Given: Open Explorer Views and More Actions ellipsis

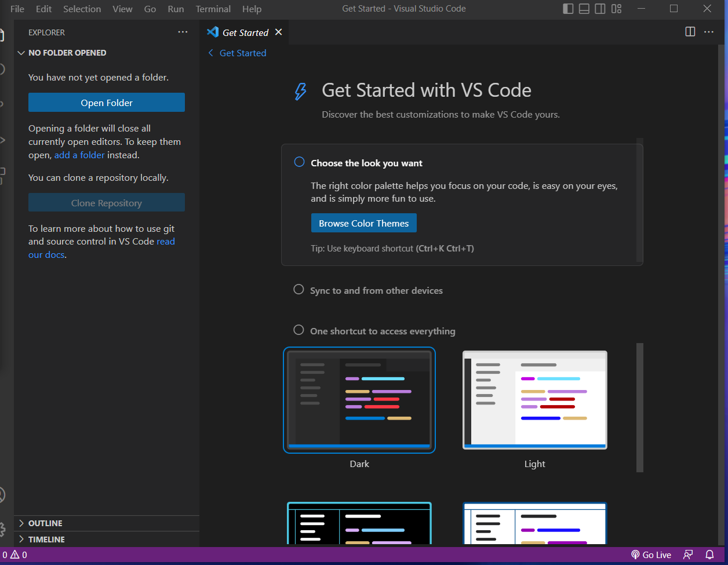Looking at the screenshot, I should point(183,32).
